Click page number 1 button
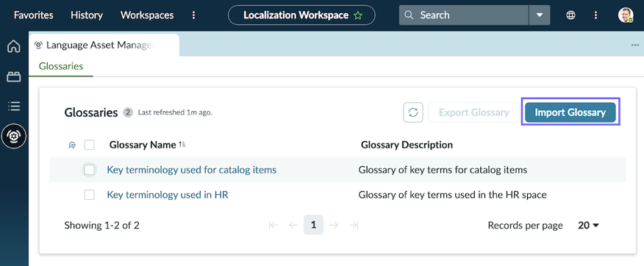 (x=313, y=225)
